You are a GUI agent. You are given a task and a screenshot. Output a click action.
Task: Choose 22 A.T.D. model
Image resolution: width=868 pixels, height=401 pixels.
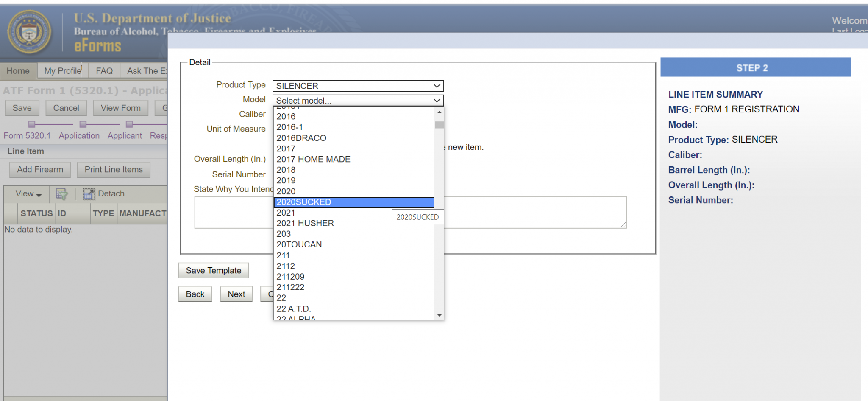coord(354,309)
